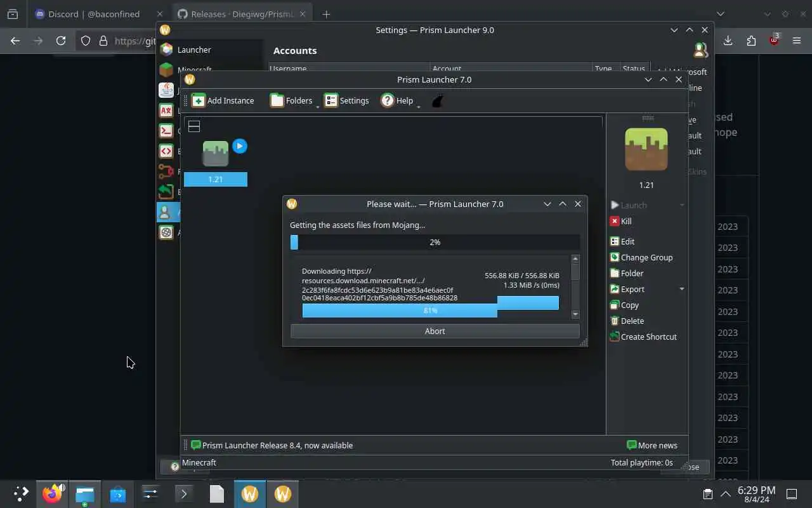This screenshot has width=812, height=508.
Task: Abort the asset download
Action: pyautogui.click(x=435, y=331)
